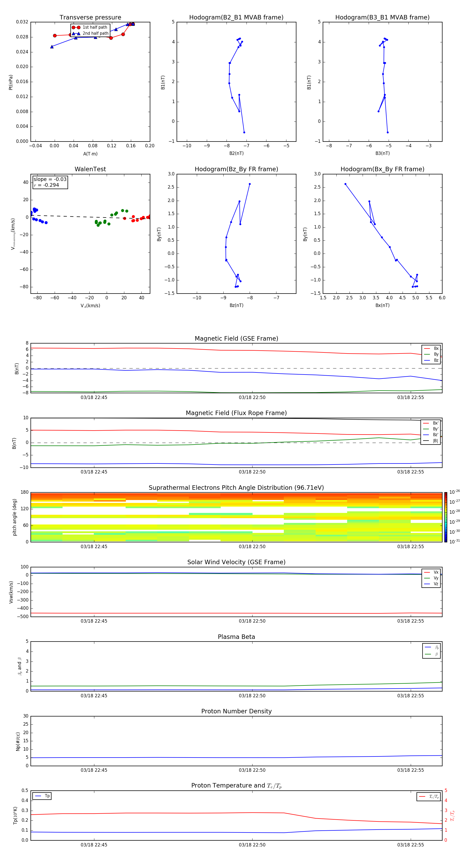Image resolution: width=473 pixels, height=868 pixels.
Task: Click the "Transverse pressure" plot title
Action: coord(90,17)
